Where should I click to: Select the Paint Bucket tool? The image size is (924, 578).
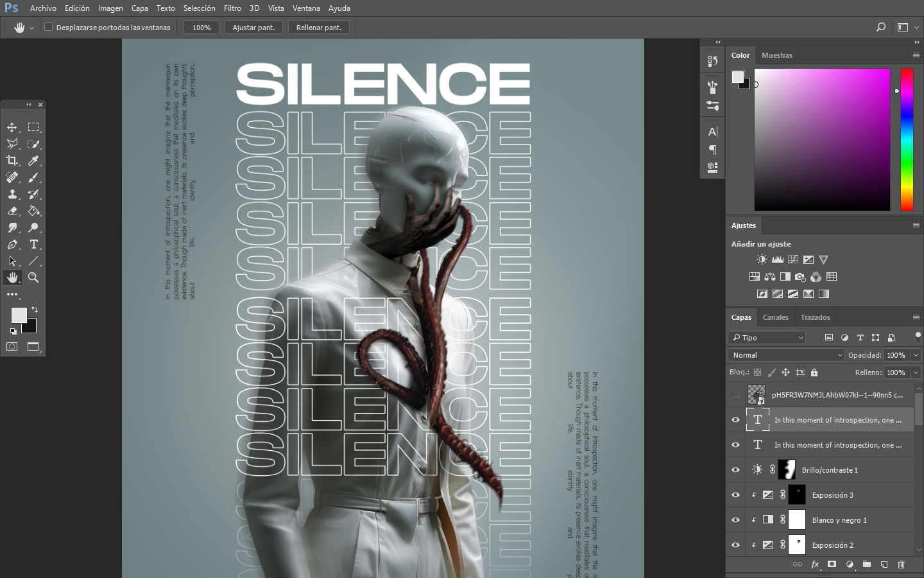coord(33,211)
